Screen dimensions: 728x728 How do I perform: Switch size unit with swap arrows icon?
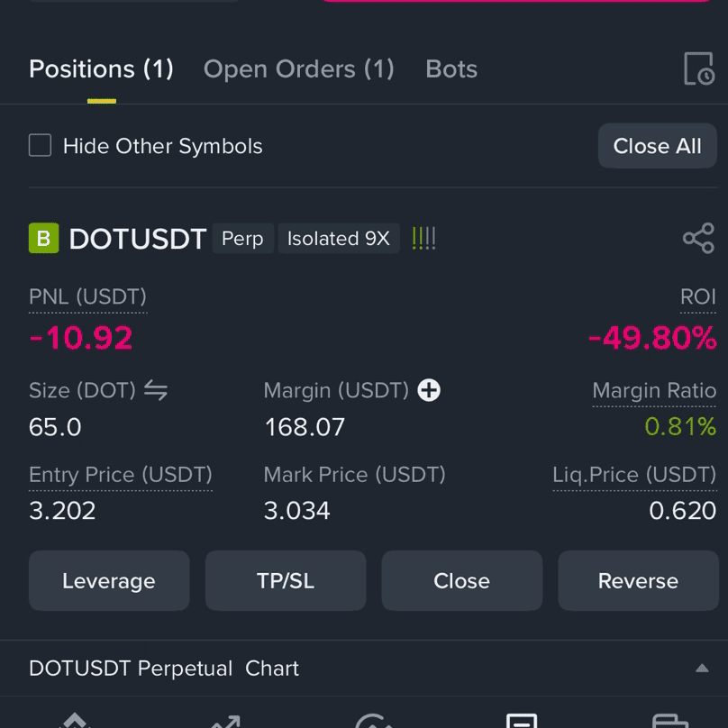pyautogui.click(x=156, y=389)
